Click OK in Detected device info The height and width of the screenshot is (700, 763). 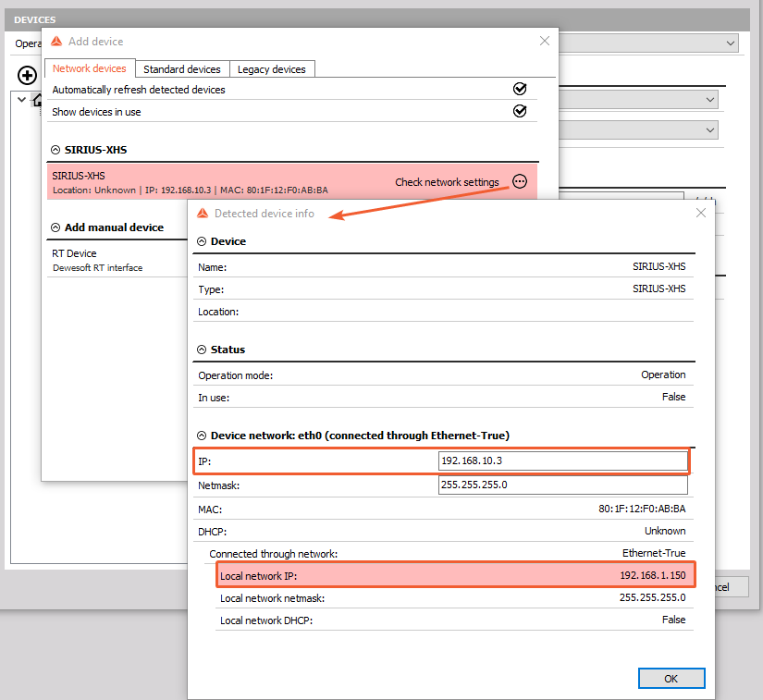click(671, 679)
